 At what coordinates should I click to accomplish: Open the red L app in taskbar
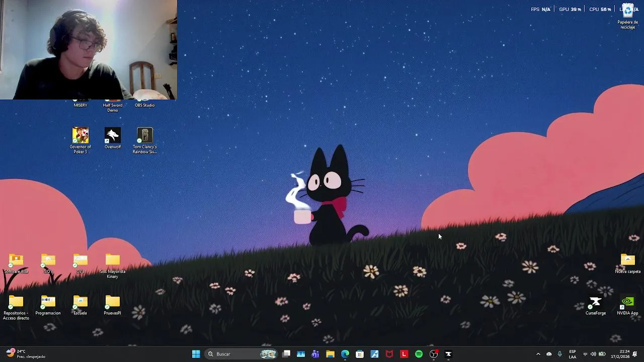click(x=404, y=354)
